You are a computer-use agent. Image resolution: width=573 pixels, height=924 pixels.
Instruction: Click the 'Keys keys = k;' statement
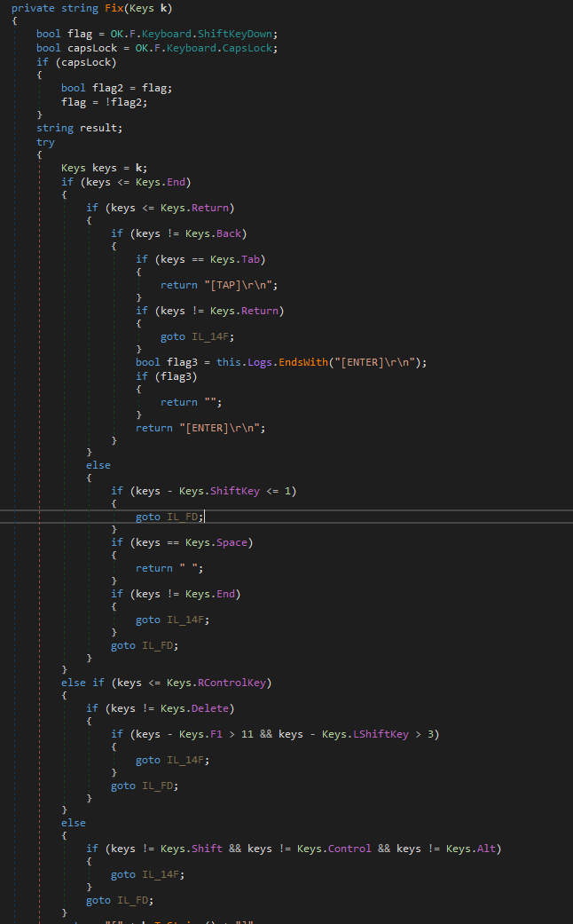coord(105,168)
